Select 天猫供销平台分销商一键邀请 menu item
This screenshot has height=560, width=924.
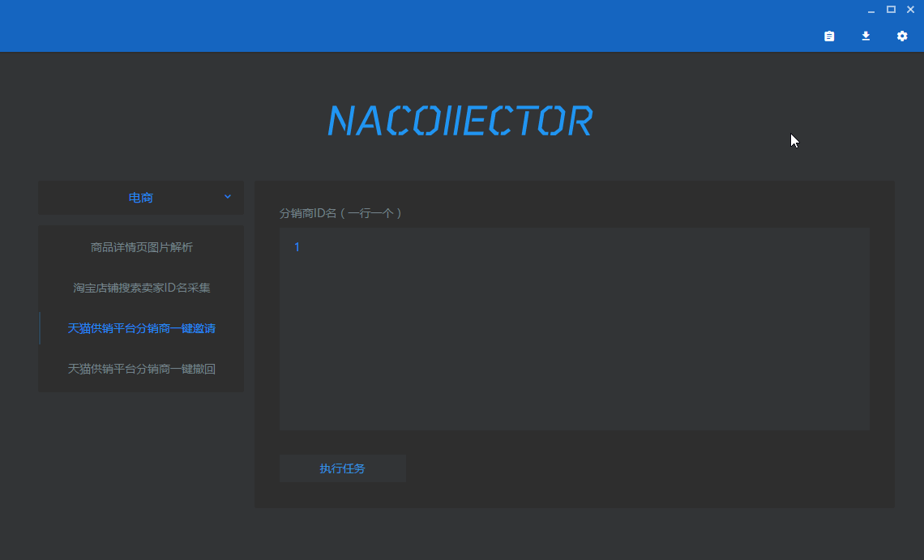(141, 328)
